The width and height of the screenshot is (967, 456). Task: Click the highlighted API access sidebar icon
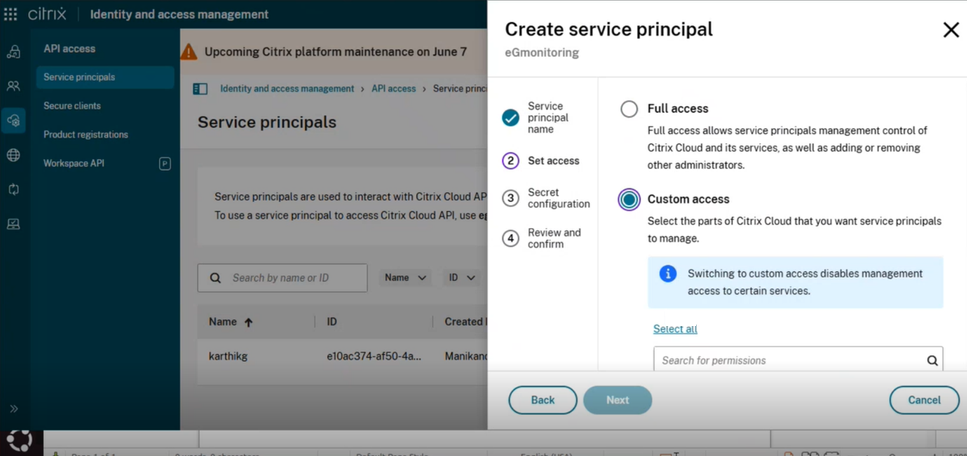13,121
